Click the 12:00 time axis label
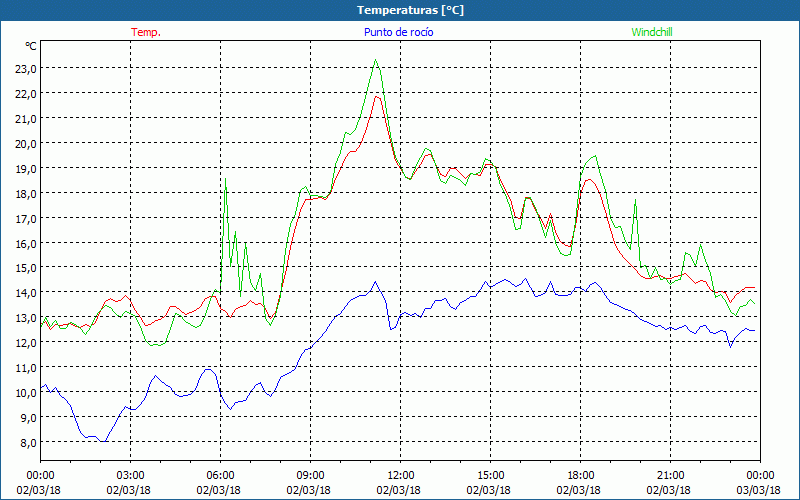 coord(401,476)
